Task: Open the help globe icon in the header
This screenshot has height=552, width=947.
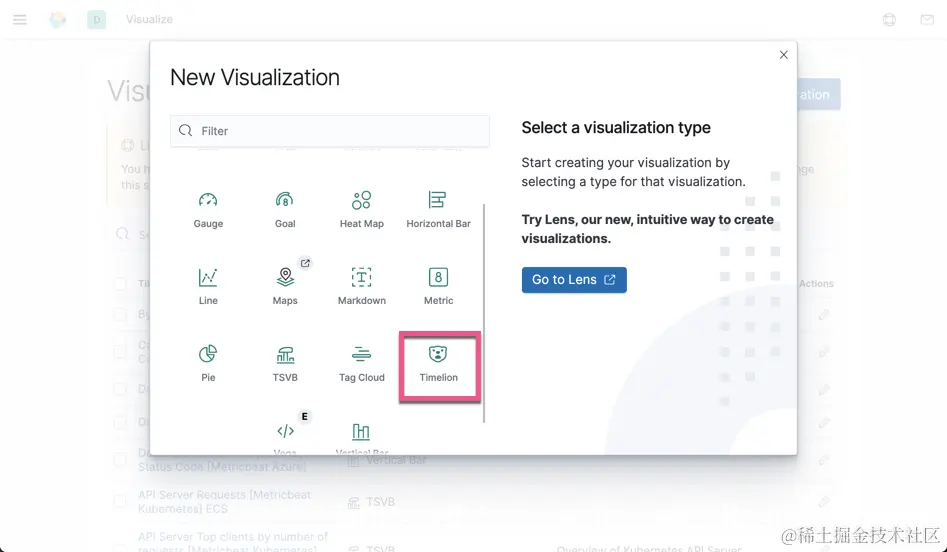Action: tap(889, 19)
